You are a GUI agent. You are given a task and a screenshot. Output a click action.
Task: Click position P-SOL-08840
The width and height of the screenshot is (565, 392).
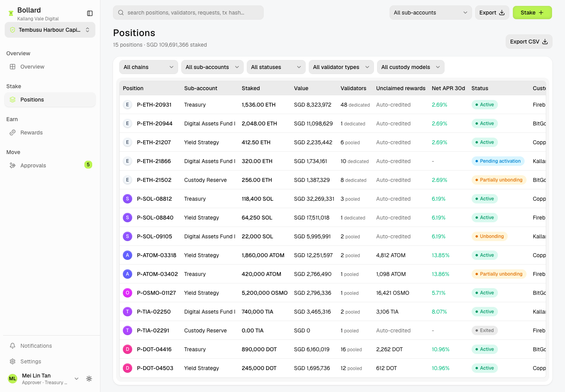[x=155, y=218]
